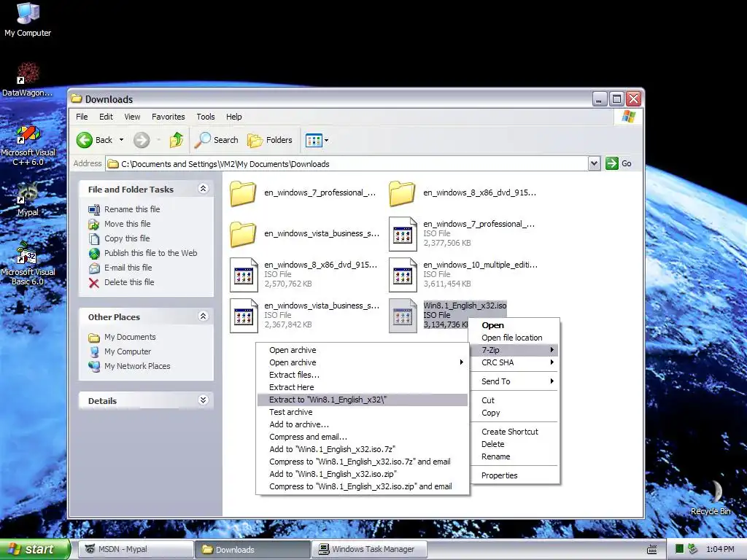Click the Start button
The image size is (747, 560).
[34, 549]
